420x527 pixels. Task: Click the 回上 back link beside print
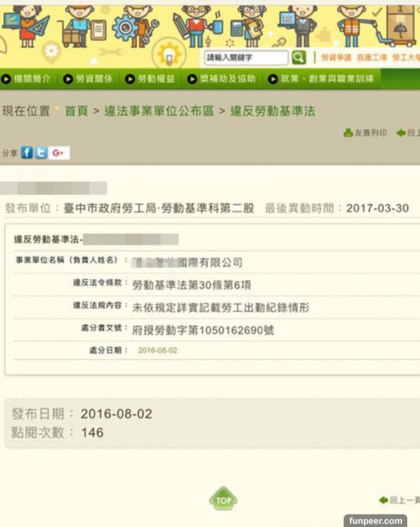[x=407, y=133]
